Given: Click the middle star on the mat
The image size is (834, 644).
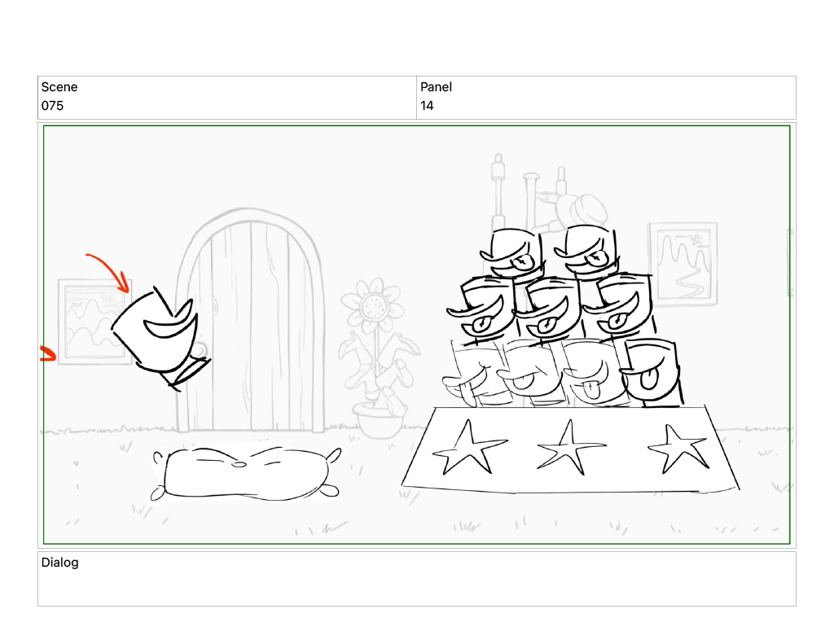Looking at the screenshot, I should click(569, 447).
